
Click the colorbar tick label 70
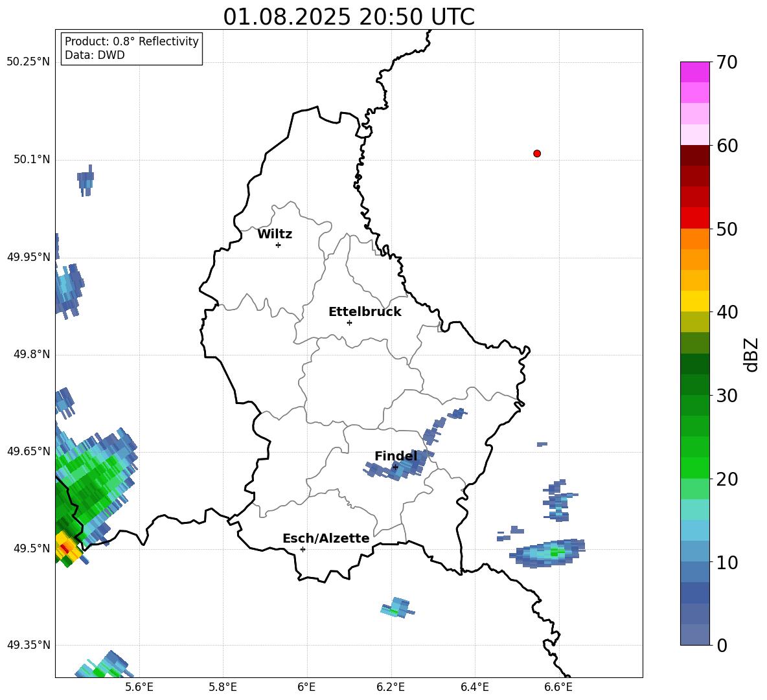(x=727, y=62)
